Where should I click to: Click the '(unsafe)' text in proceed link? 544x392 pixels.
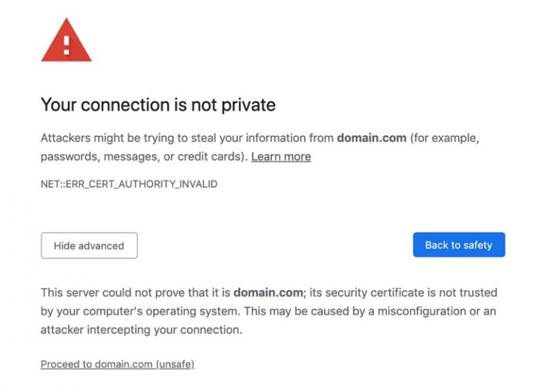click(x=175, y=364)
